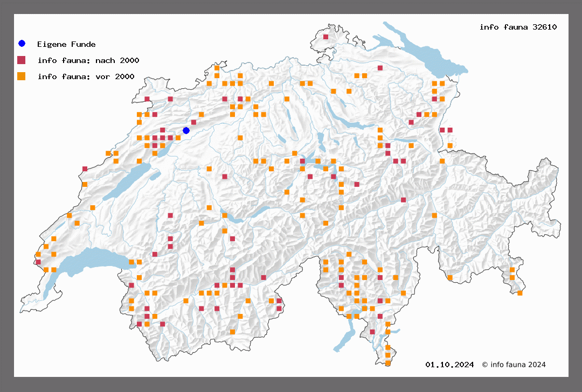
Task: Select the blue own-find marker on the map
Action: pyautogui.click(x=186, y=130)
